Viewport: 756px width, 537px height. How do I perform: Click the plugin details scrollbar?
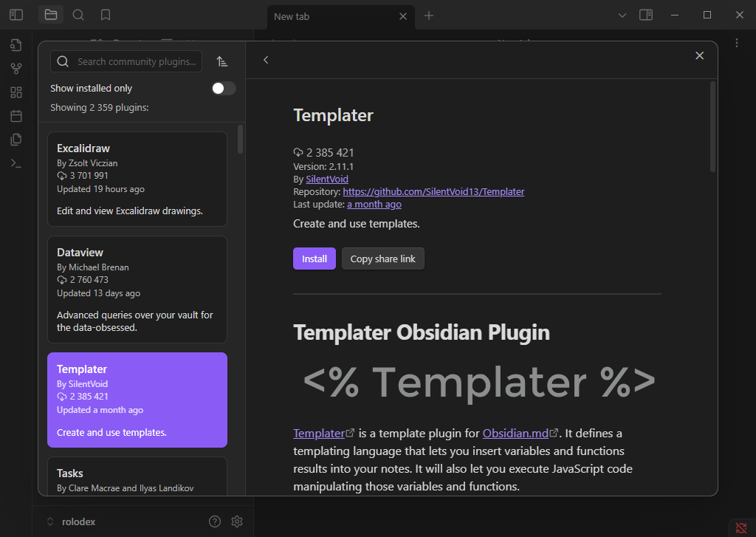(x=712, y=126)
